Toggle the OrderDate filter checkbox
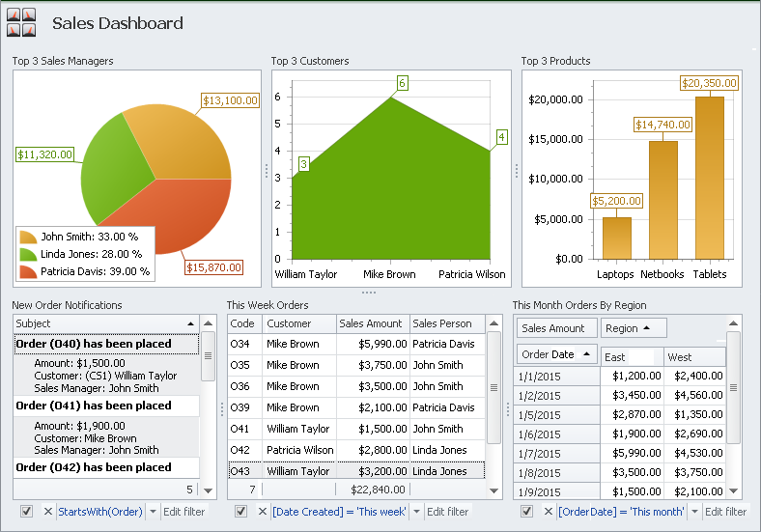The width and height of the screenshot is (761, 532). (x=527, y=512)
